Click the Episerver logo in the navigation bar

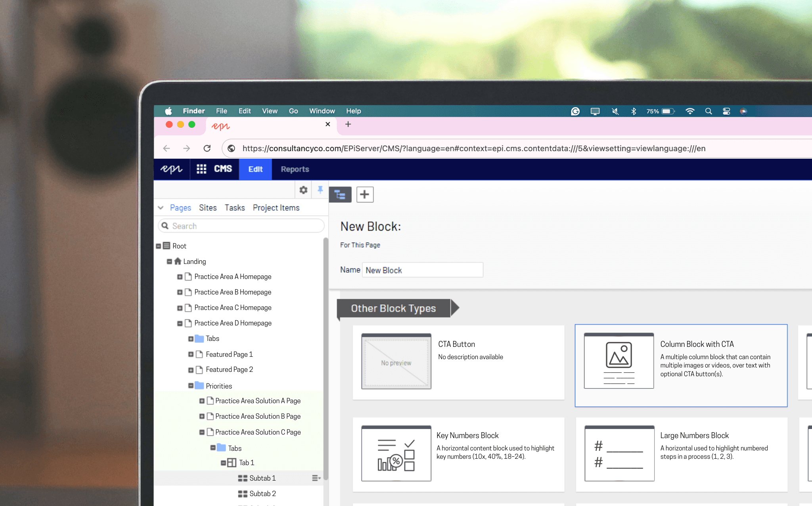[x=171, y=169]
